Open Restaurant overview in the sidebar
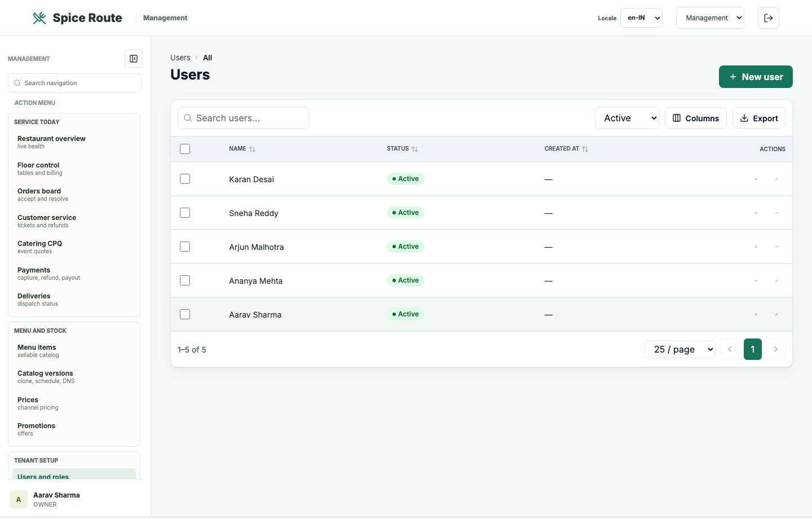812x519 pixels. point(74,142)
